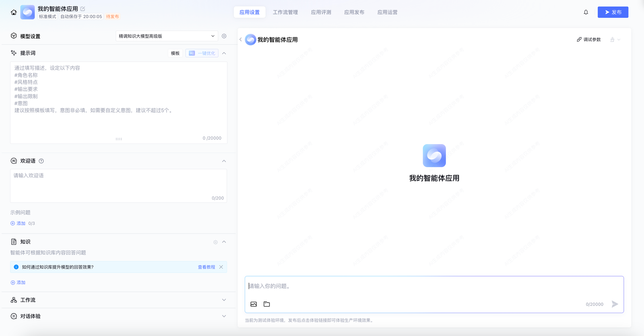Click the home icon

tap(14, 12)
